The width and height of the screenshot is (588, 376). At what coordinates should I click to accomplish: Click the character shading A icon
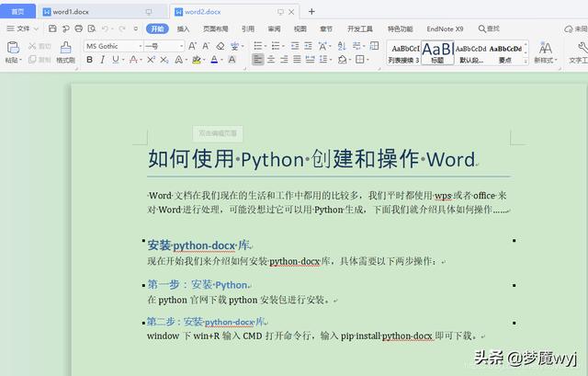(x=232, y=59)
